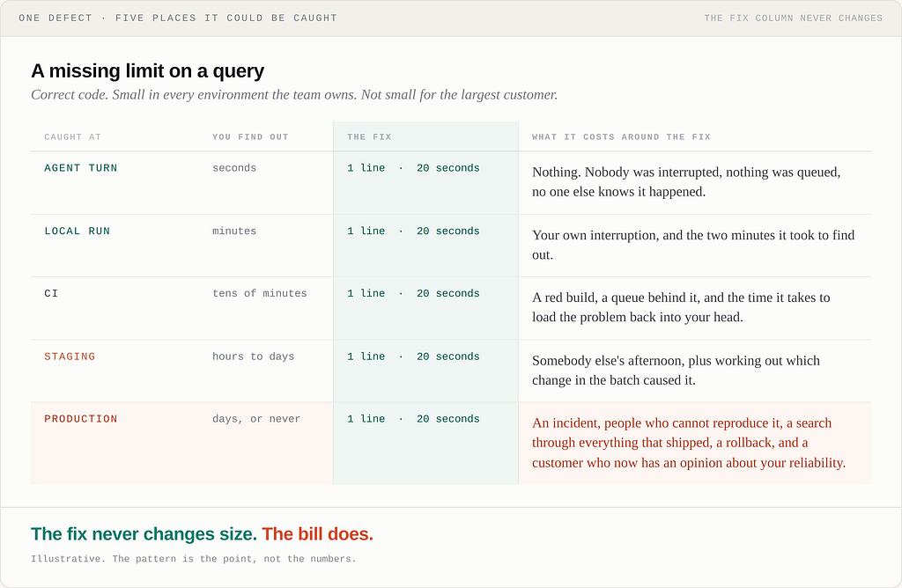Screen dimensions: 902x588
Task: Click the 'CAUGHT AT' column header
Action: [72, 136]
